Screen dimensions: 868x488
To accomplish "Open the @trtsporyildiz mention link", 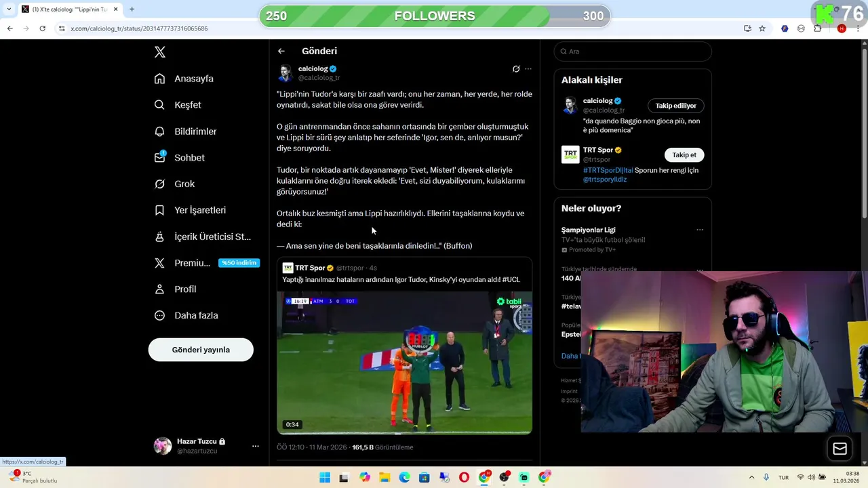I will (605, 180).
